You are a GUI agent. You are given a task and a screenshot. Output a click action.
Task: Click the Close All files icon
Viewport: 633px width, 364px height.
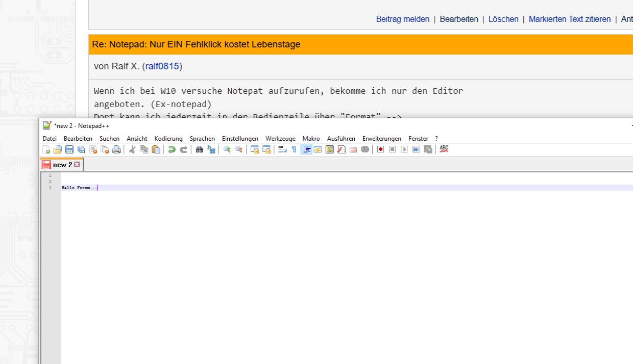105,149
